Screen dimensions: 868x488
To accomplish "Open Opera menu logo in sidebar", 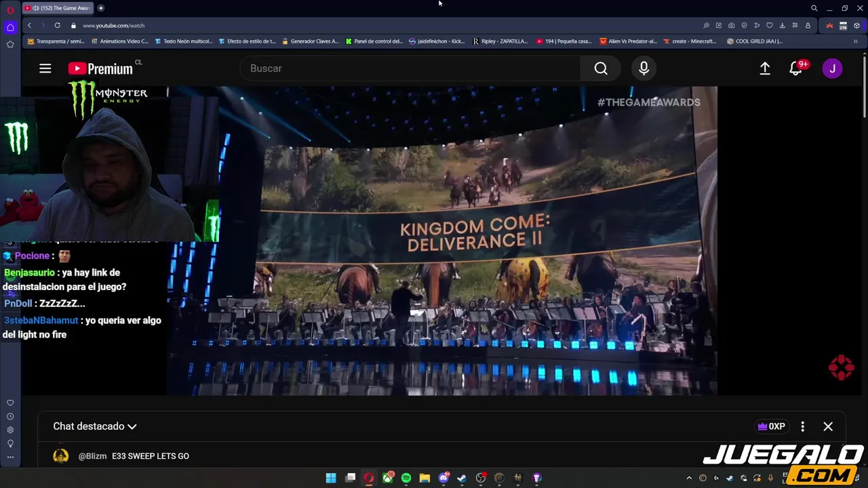I will [x=10, y=10].
